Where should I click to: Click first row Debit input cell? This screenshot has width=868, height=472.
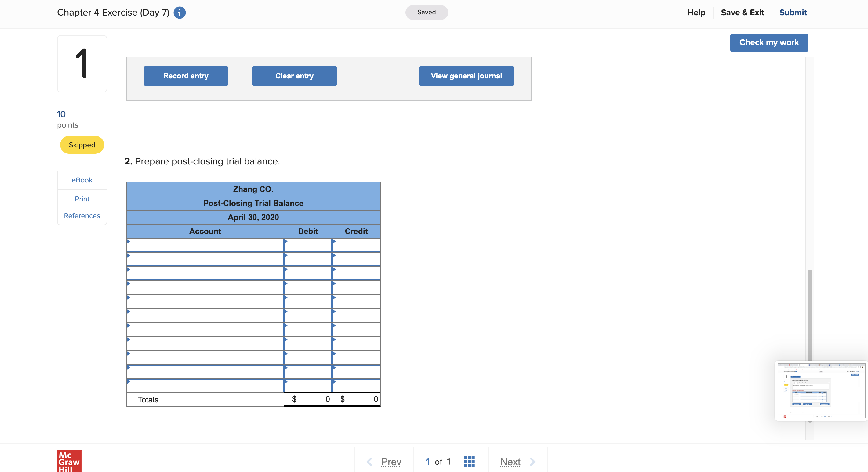(308, 245)
